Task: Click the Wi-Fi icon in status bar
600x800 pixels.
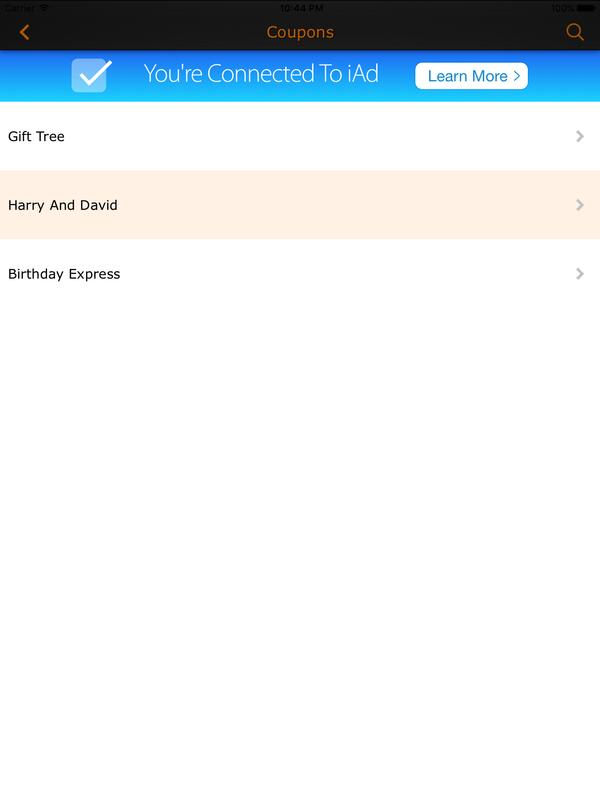Action: [44, 8]
